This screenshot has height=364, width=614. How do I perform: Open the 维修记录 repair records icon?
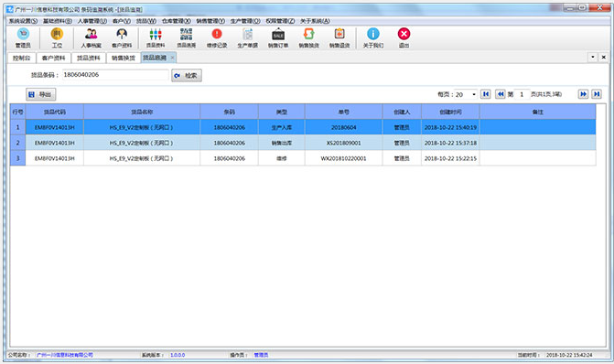pos(217,38)
